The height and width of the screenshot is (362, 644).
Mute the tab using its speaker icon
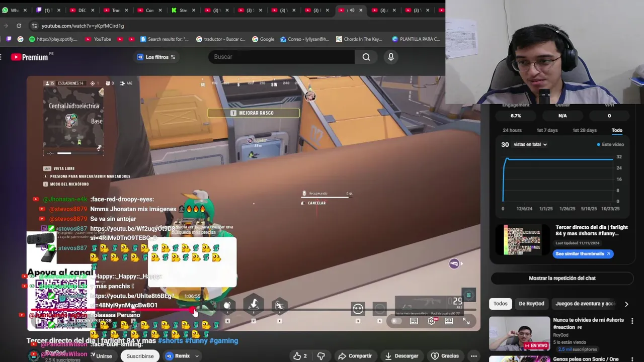352,10
